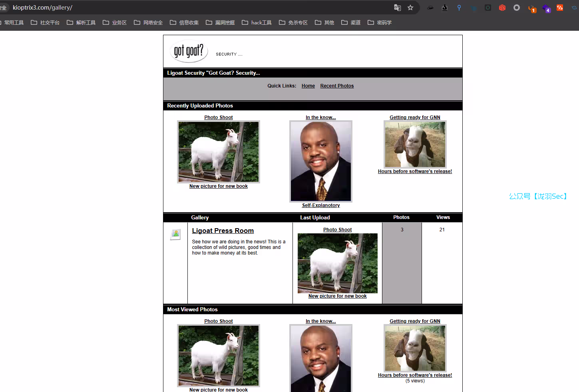Click the red dice extension icon
The image size is (579, 392).
click(x=502, y=8)
